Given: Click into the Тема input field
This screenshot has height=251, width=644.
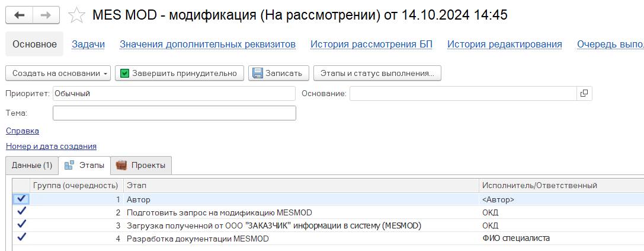Looking at the screenshot, I should pyautogui.click(x=174, y=113).
